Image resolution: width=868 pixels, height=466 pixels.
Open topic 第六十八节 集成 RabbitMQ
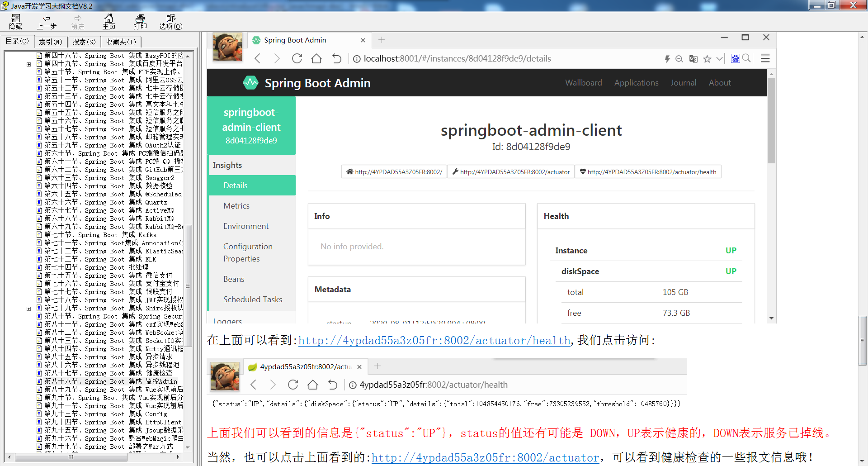click(x=109, y=219)
